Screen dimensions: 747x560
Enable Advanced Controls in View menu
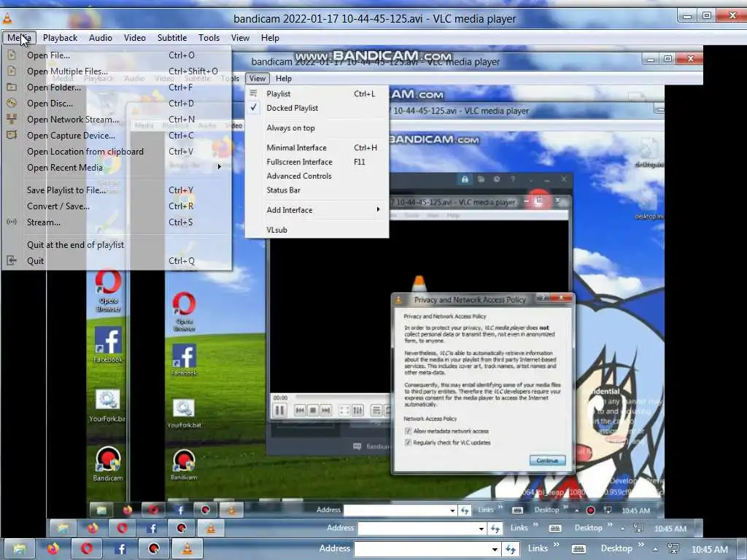[317, 176]
